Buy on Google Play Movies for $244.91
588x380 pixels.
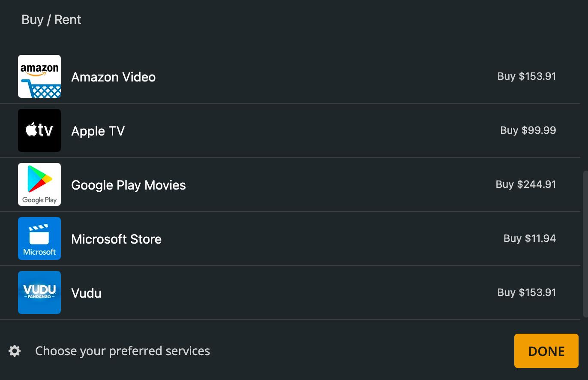(x=526, y=184)
